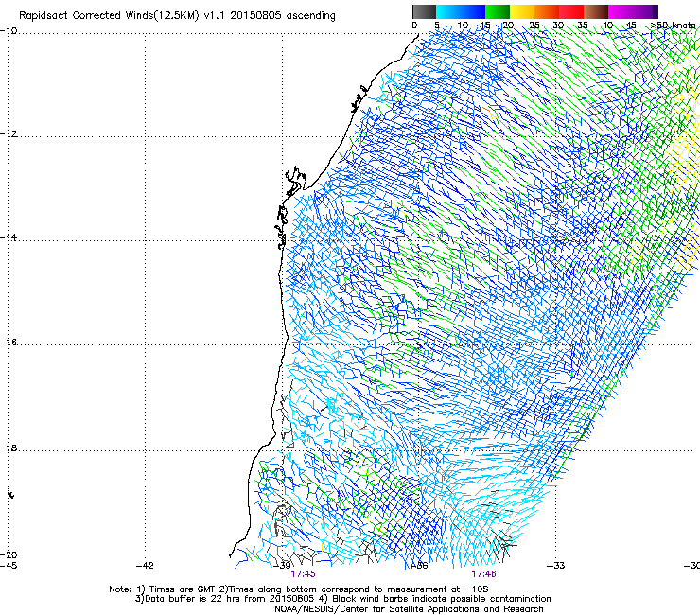The height and width of the screenshot is (615, 700).
Task: Click the -16 latitude axis label
Action: 9,343
